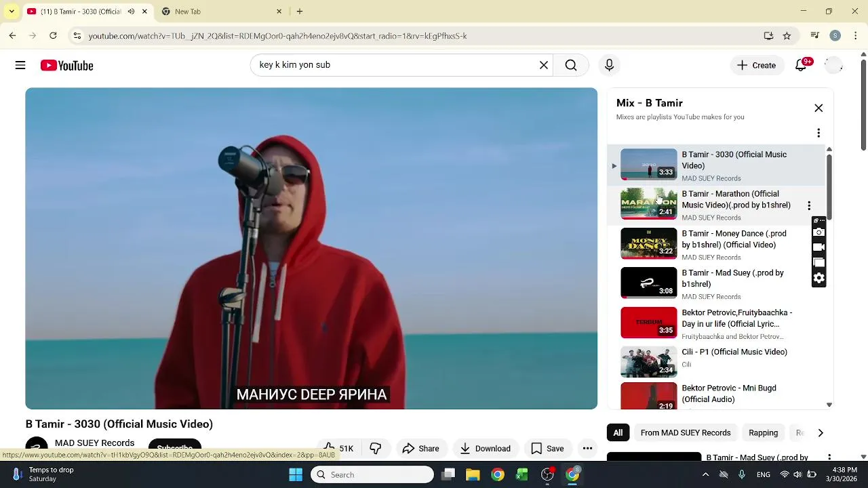
Task: Install app icon in the address bar
Action: pos(768,36)
